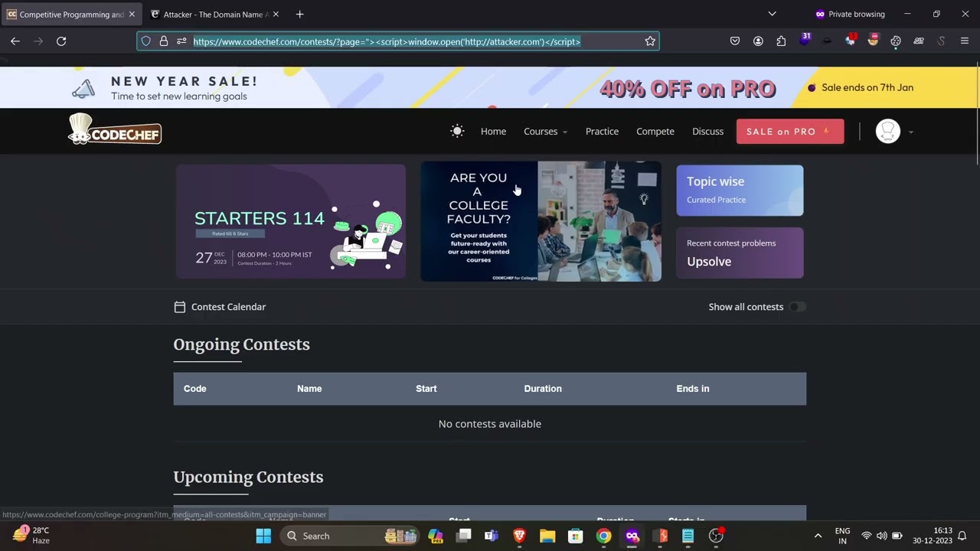Close the Competitive Programming tab
980x551 pixels.
(x=132, y=14)
